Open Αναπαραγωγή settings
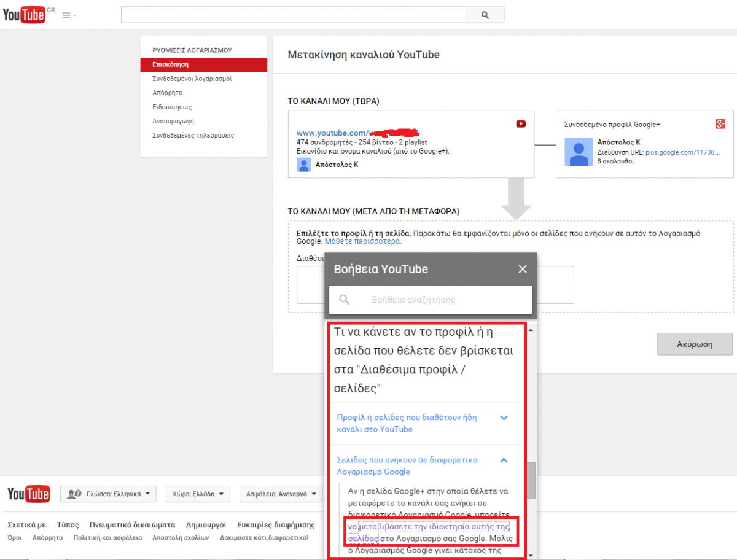The image size is (737, 560). coord(173,121)
